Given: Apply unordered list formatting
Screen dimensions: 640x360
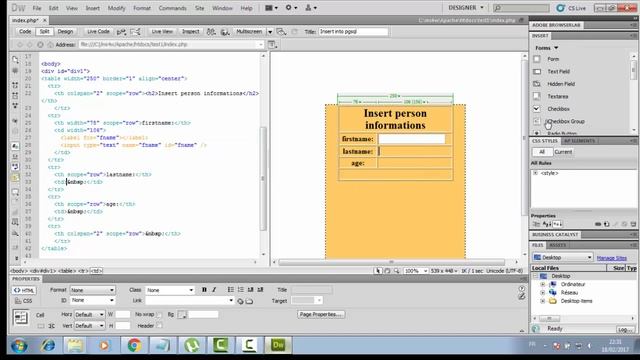Looking at the screenshot, I should (x=231, y=290).
